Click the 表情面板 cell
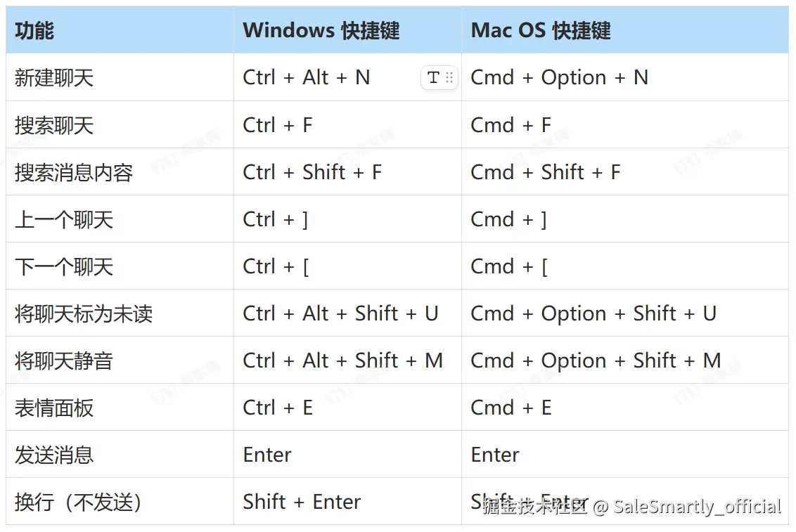Viewport: 796px width, 532px height. click(54, 408)
